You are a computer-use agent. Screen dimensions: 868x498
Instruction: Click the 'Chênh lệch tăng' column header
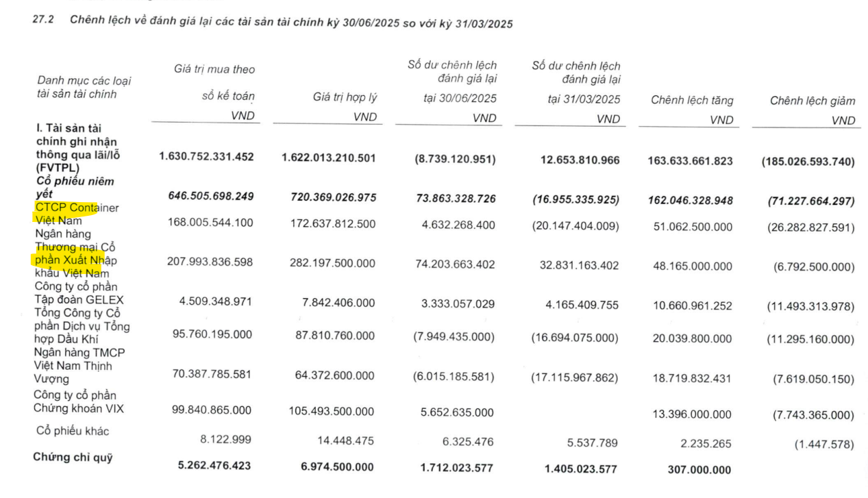point(691,101)
